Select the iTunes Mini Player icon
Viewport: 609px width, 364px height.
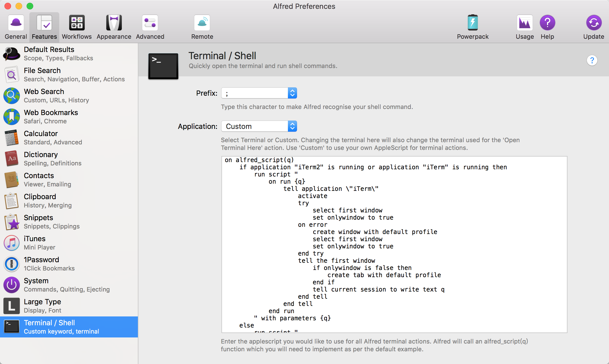click(12, 243)
